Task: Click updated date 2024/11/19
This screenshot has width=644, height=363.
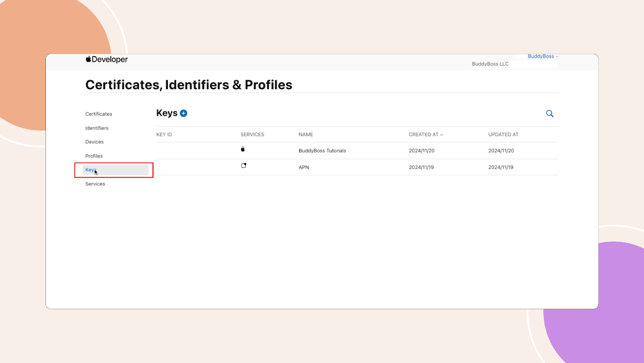Action: pos(501,167)
